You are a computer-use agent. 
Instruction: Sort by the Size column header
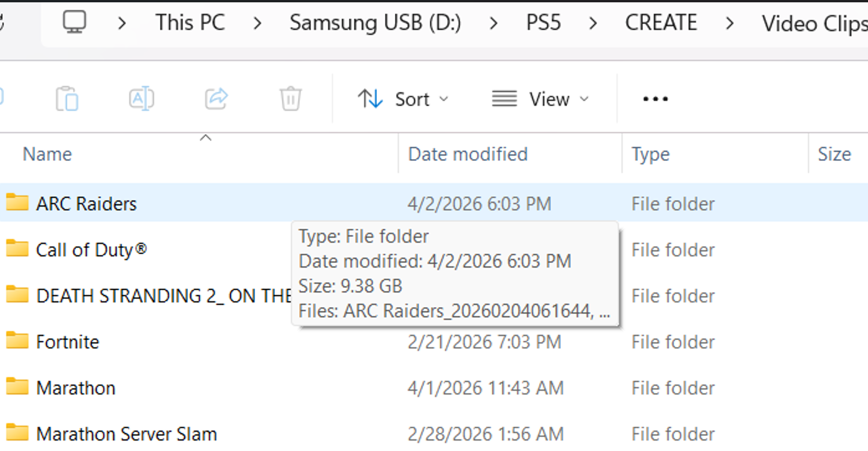click(834, 154)
